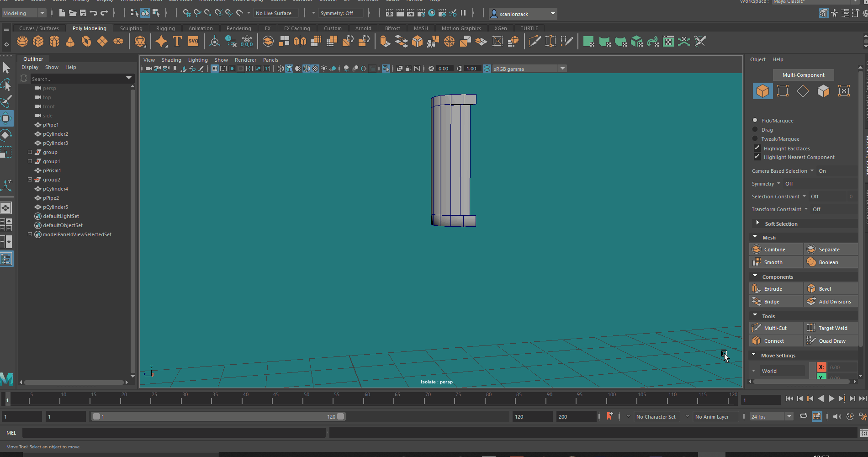Screen dimensions: 868x457
Task: Select Tweak/Marquee radio option
Action: (755, 138)
